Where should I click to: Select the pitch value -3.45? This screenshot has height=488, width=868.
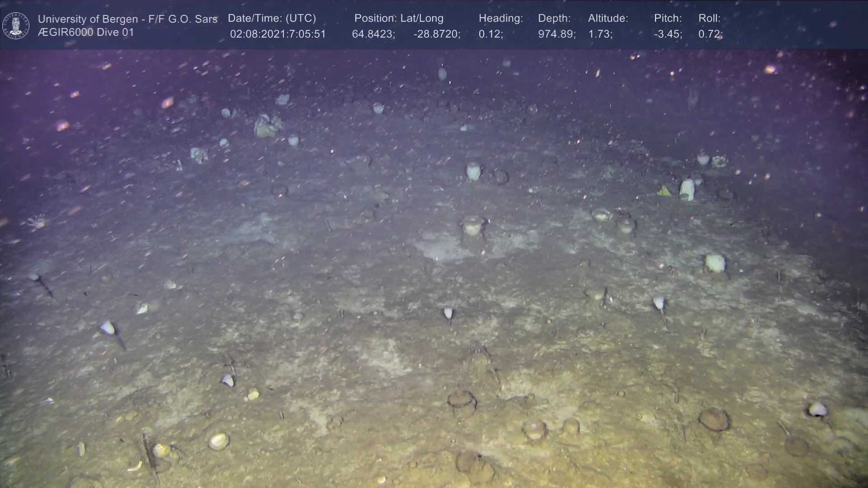pyautogui.click(x=668, y=34)
